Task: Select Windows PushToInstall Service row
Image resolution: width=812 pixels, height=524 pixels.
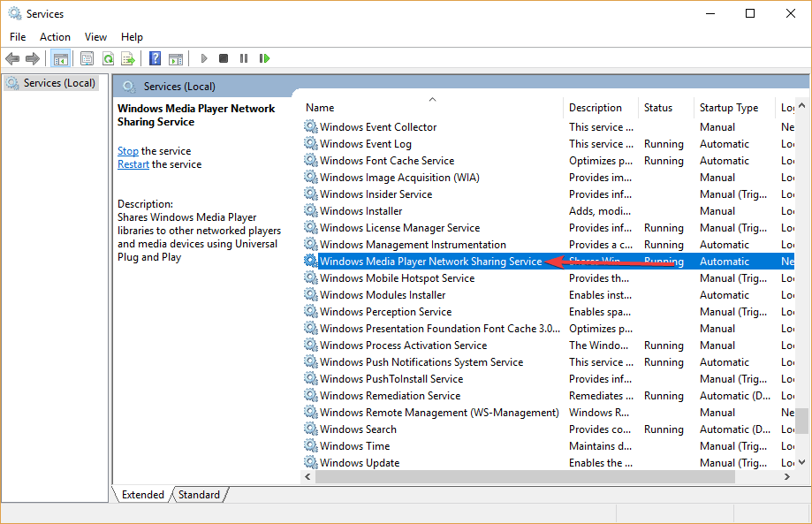Action: 549,378
